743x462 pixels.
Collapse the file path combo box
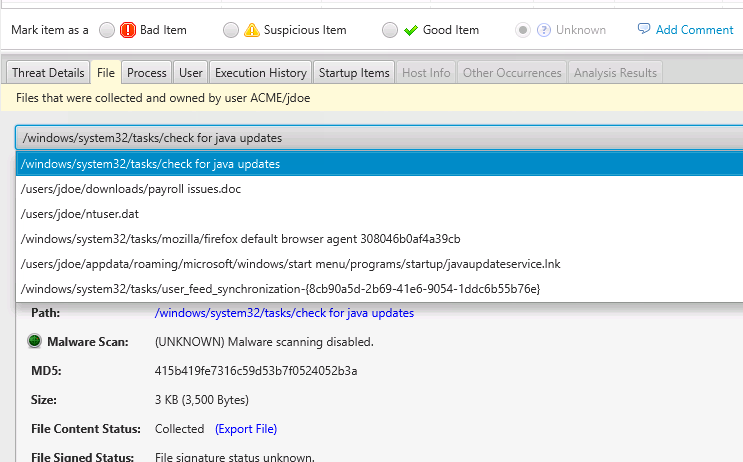point(378,137)
